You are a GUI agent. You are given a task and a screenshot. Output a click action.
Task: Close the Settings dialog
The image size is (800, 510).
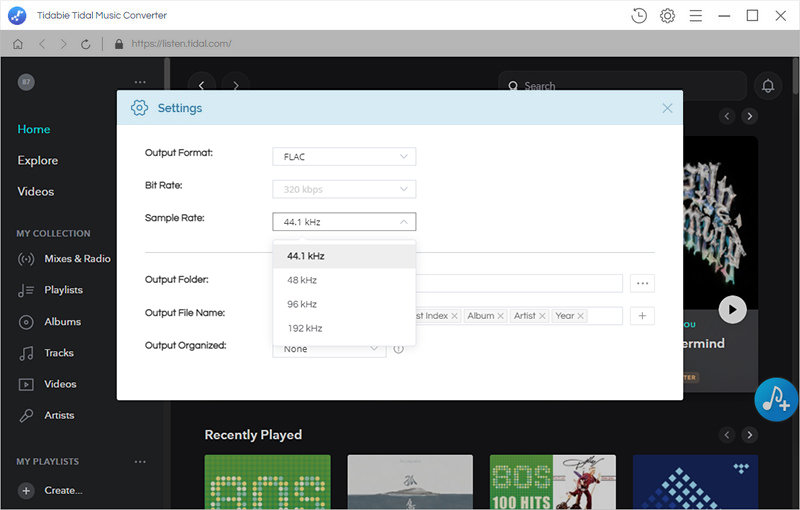[667, 108]
